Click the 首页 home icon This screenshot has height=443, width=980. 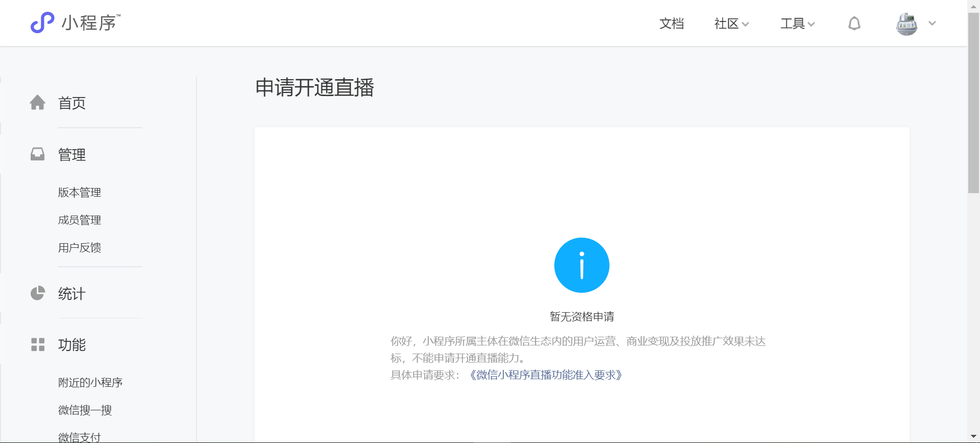point(37,103)
